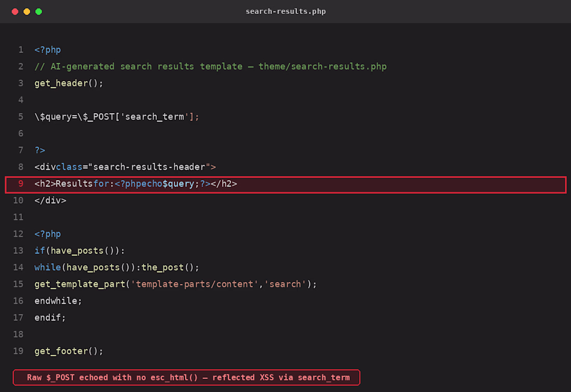Select the AI-generated search results template comment
Screen dimensions: 571x392
(x=210, y=66)
